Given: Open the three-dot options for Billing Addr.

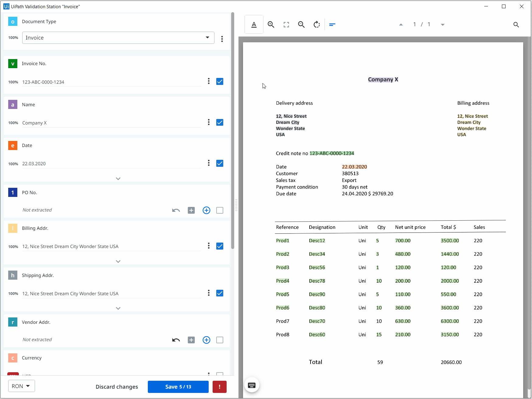Looking at the screenshot, I should (x=209, y=246).
